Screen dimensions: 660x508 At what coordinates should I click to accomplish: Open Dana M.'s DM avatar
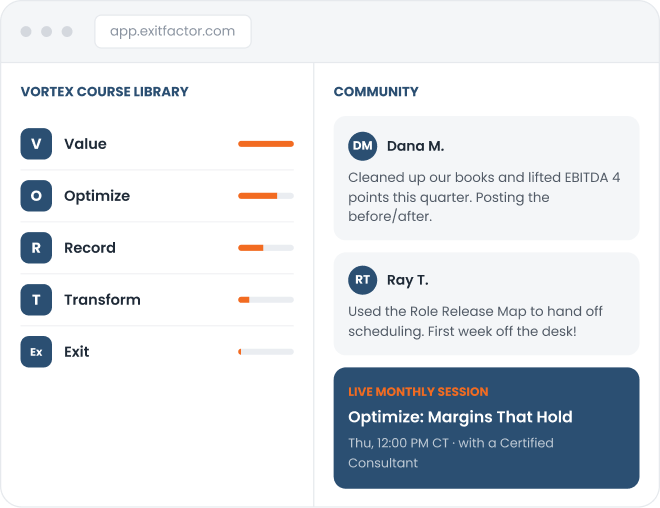[x=362, y=146]
